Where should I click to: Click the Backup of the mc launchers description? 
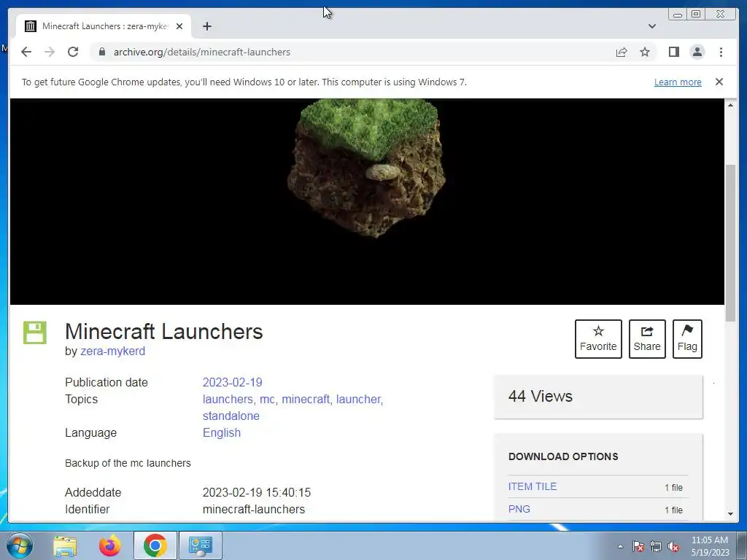coord(128,463)
